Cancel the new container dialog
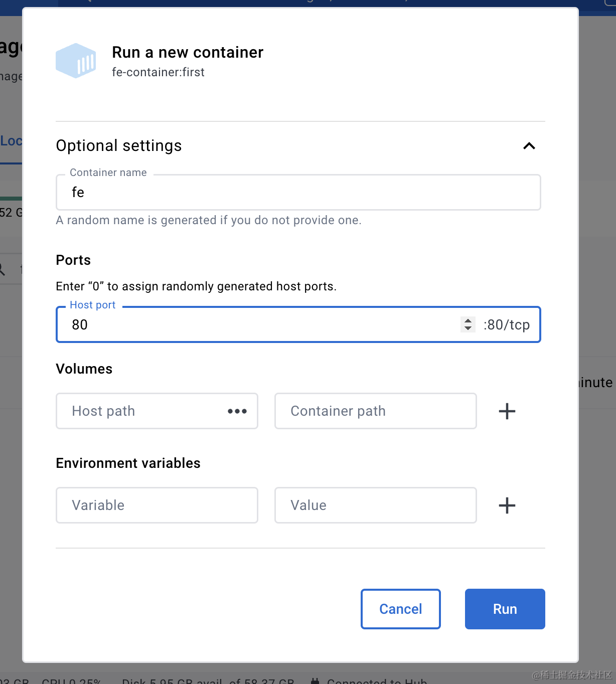The width and height of the screenshot is (616, 684). tap(400, 609)
